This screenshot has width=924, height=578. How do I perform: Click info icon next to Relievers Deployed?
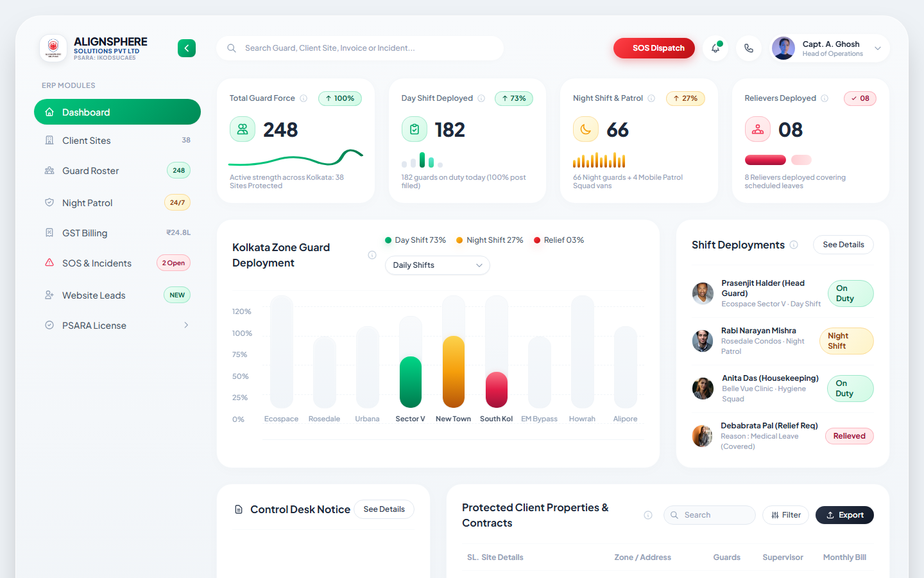point(825,98)
